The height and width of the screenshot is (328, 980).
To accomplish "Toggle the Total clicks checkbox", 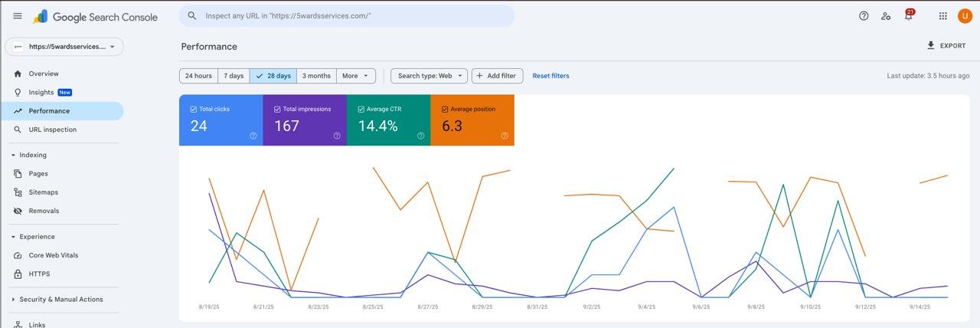I will click(x=193, y=110).
